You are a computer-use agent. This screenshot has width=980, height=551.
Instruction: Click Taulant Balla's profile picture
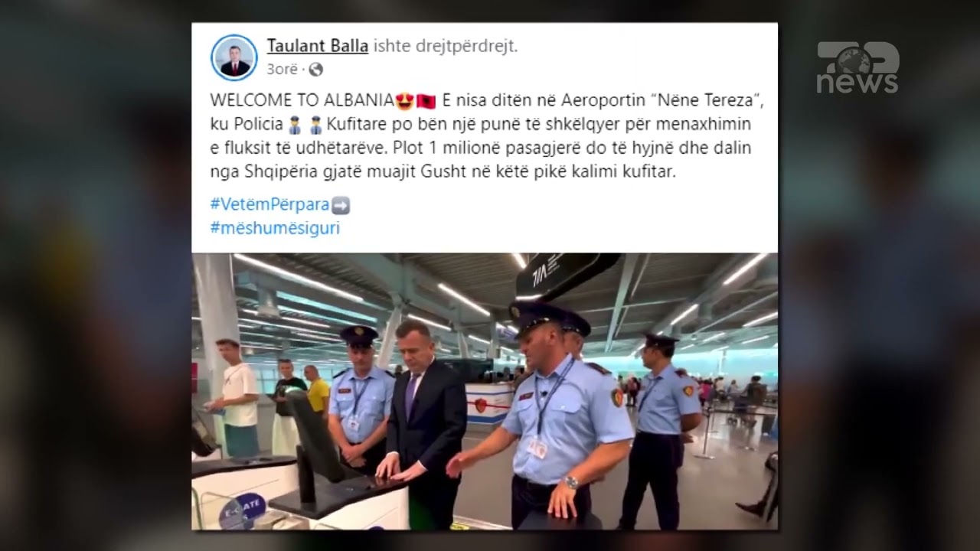[x=234, y=58]
